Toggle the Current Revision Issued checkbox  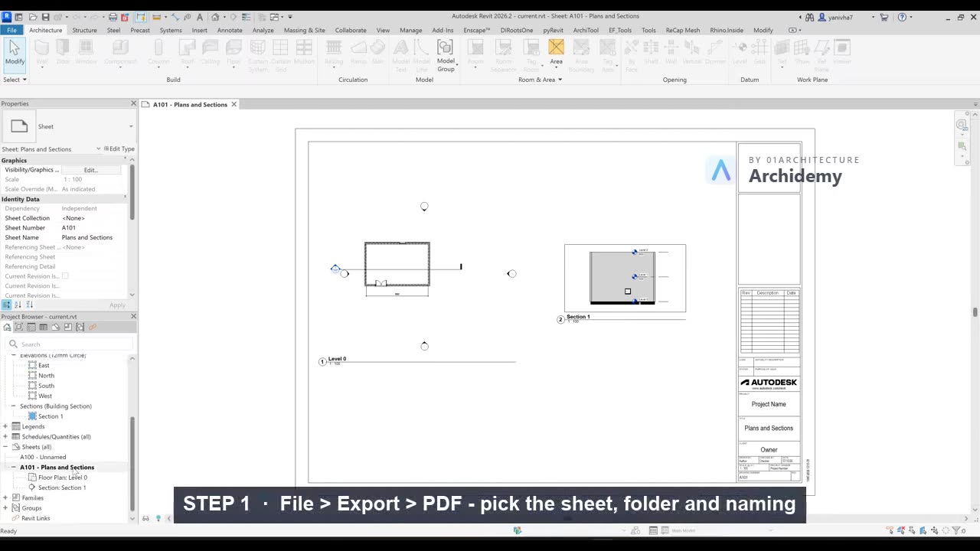(65, 276)
